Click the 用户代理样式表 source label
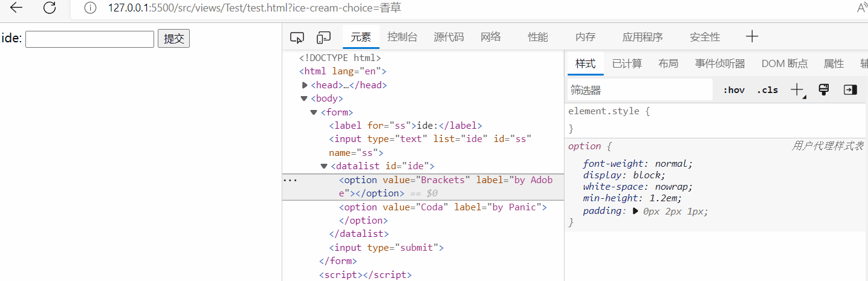The width and height of the screenshot is (868, 281). click(828, 146)
